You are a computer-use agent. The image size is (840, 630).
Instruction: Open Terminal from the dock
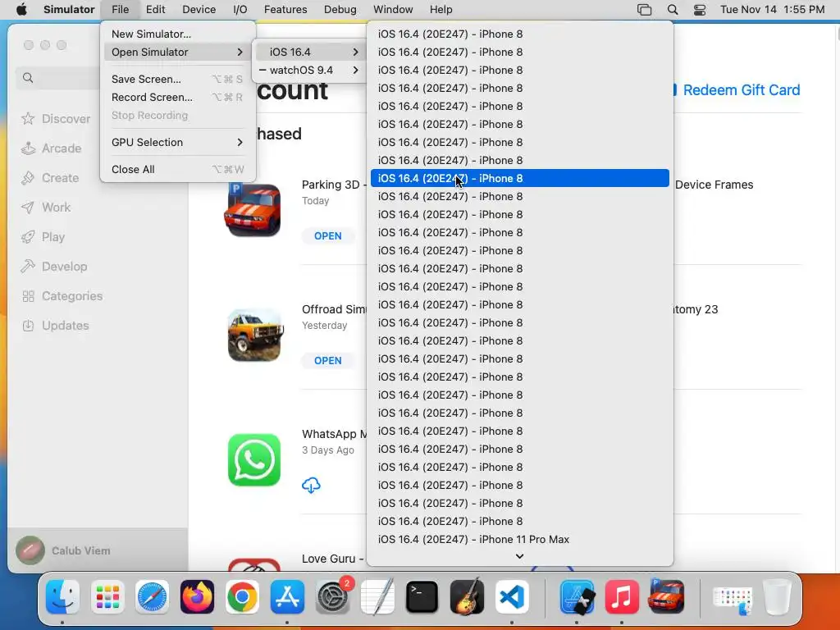coord(422,597)
